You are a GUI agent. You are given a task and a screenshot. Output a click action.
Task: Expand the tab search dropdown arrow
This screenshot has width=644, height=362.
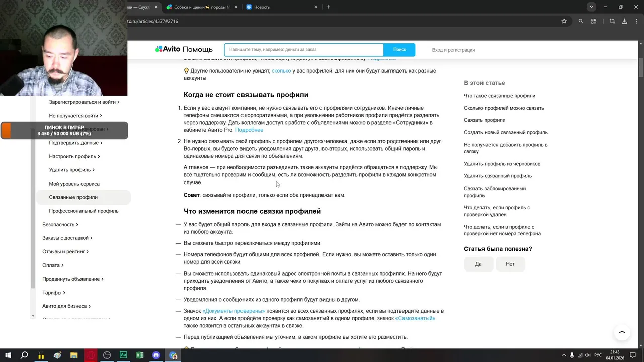(591, 7)
